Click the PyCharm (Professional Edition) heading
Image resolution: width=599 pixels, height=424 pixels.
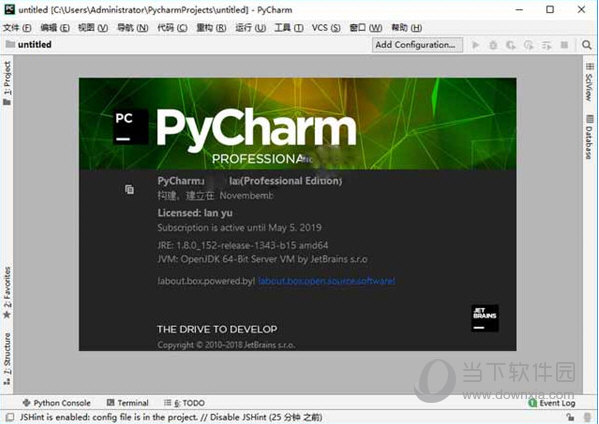249,181
